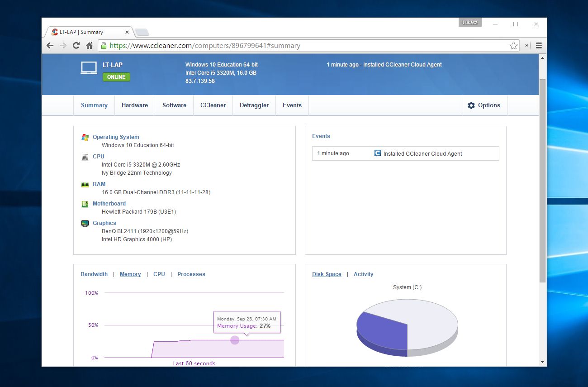Select the Disk Space view
This screenshot has width=588, height=387.
coord(327,274)
